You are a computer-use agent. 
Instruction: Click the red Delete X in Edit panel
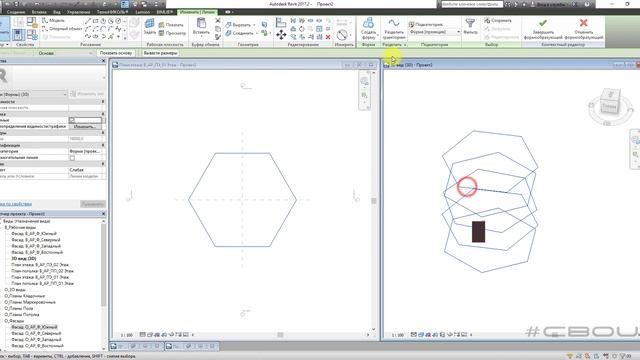(328, 37)
